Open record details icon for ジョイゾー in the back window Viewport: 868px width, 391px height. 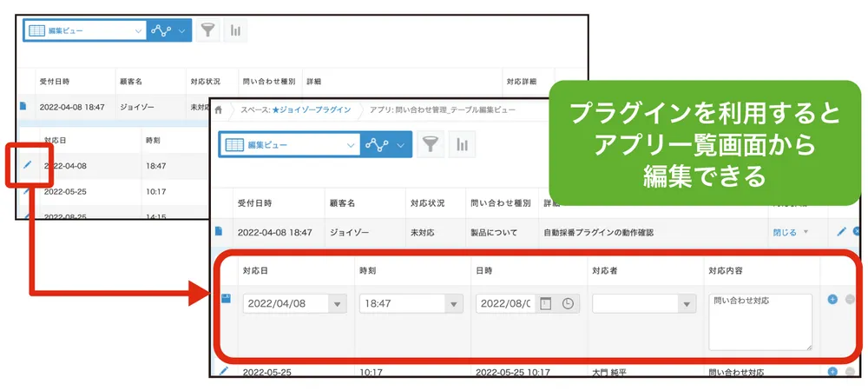(x=23, y=105)
